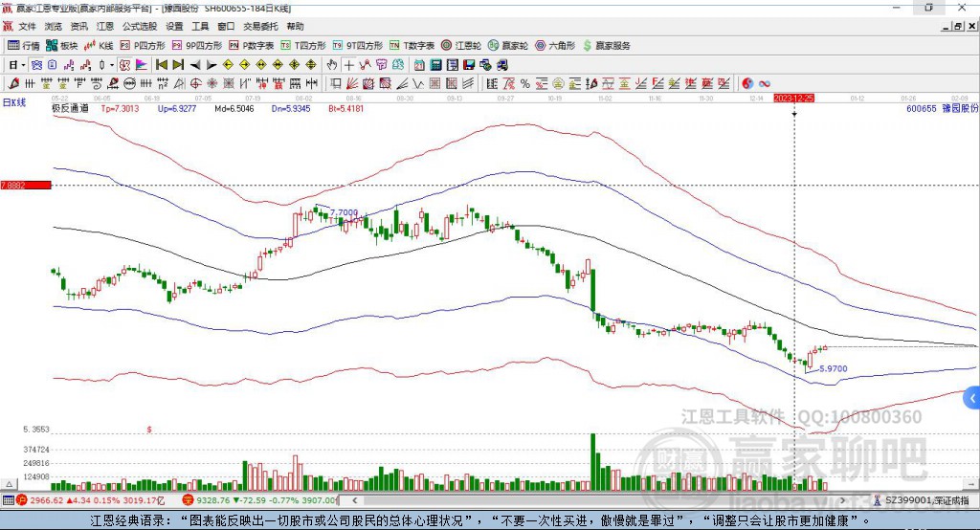The height and width of the screenshot is (530, 980).
Task: Click the Up=6.9277 indicator value
Action: [x=177, y=108]
